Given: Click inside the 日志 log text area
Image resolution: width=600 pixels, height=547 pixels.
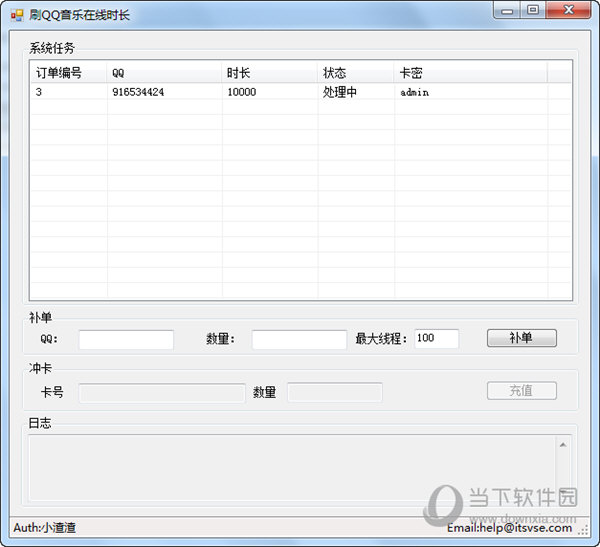Looking at the screenshot, I should point(293,467).
